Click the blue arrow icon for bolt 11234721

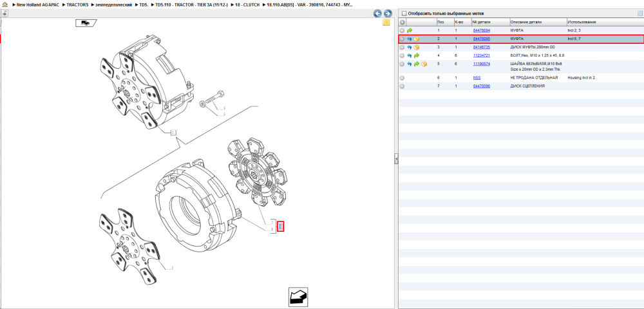coord(410,55)
